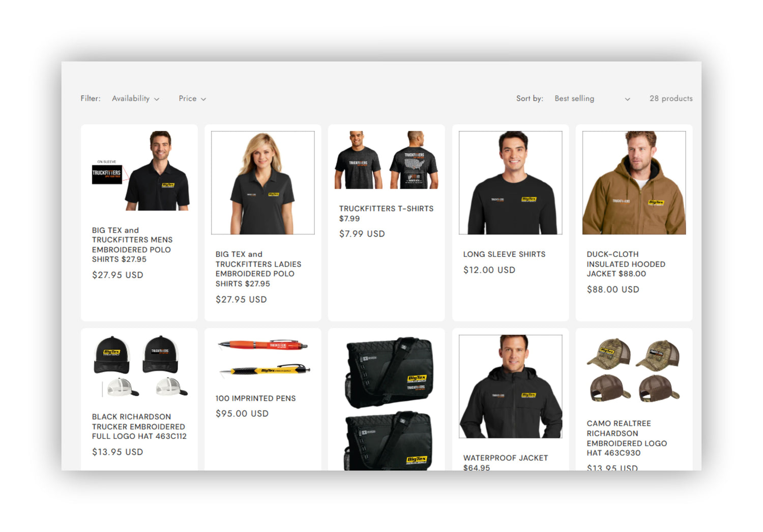Open the ladies black polo shirt image
The width and height of the screenshot is (763, 532).
[263, 183]
